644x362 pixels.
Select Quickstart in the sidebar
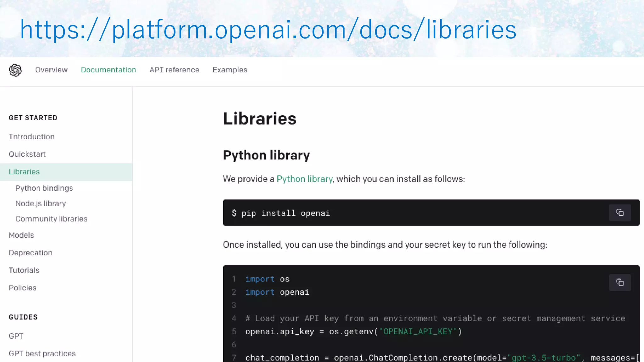pyautogui.click(x=27, y=154)
